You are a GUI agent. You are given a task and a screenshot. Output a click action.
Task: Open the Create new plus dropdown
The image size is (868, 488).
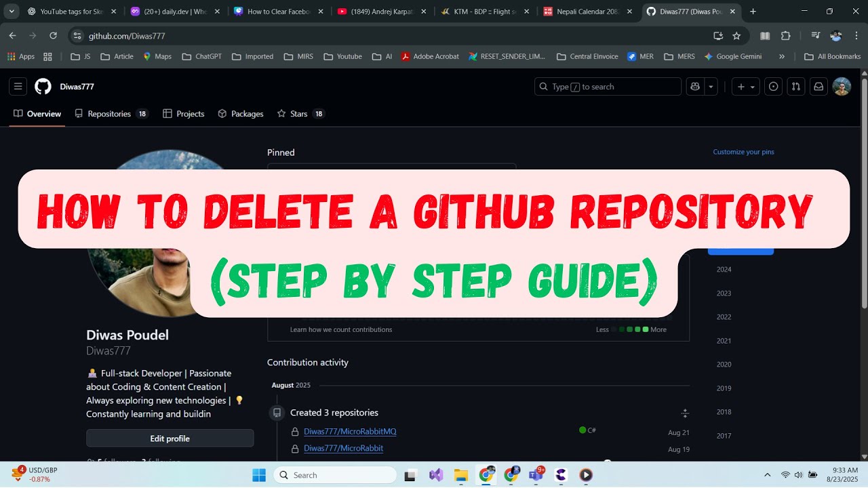point(745,86)
